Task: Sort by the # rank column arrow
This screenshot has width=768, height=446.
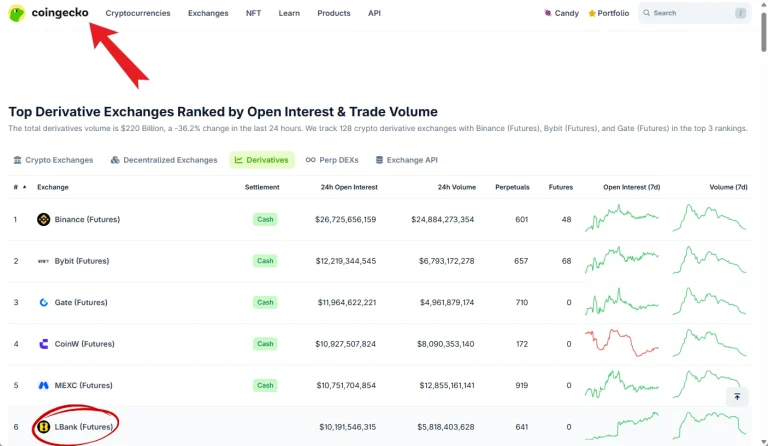Action: pos(24,187)
